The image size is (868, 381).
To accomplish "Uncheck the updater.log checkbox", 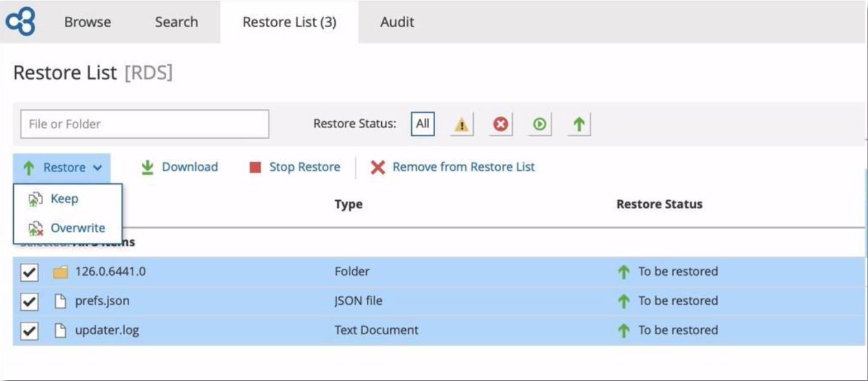I will tap(29, 331).
